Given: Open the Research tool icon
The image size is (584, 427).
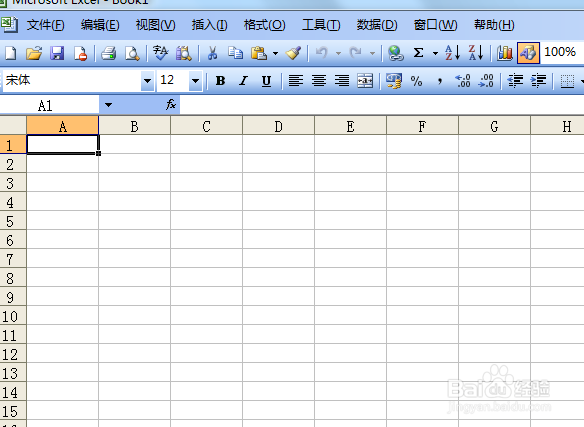Looking at the screenshot, I should [x=184, y=53].
